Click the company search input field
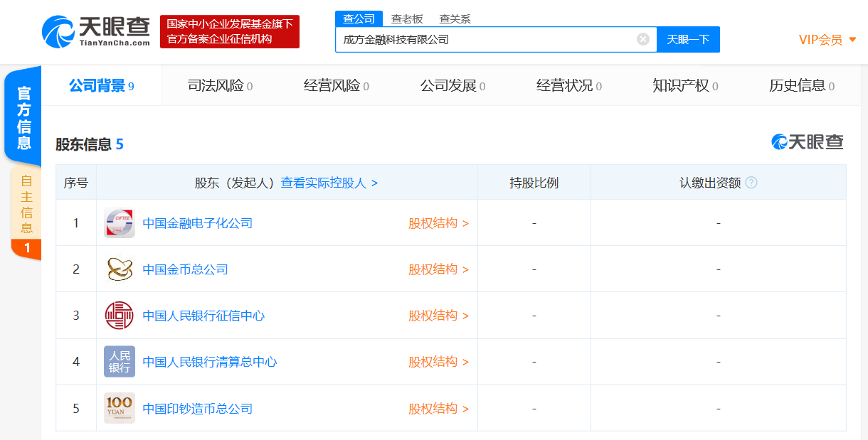Viewport: 868px width, 440px height. [491, 40]
